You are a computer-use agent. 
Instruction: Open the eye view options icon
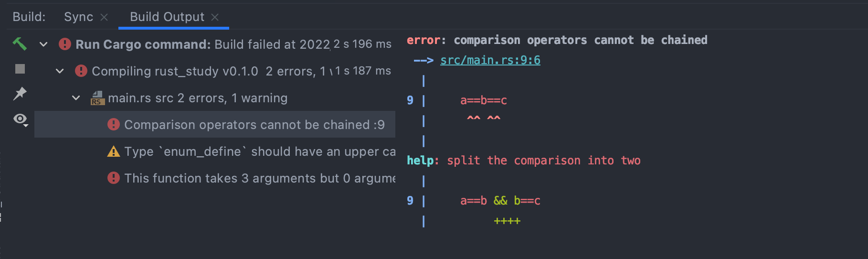pyautogui.click(x=20, y=119)
